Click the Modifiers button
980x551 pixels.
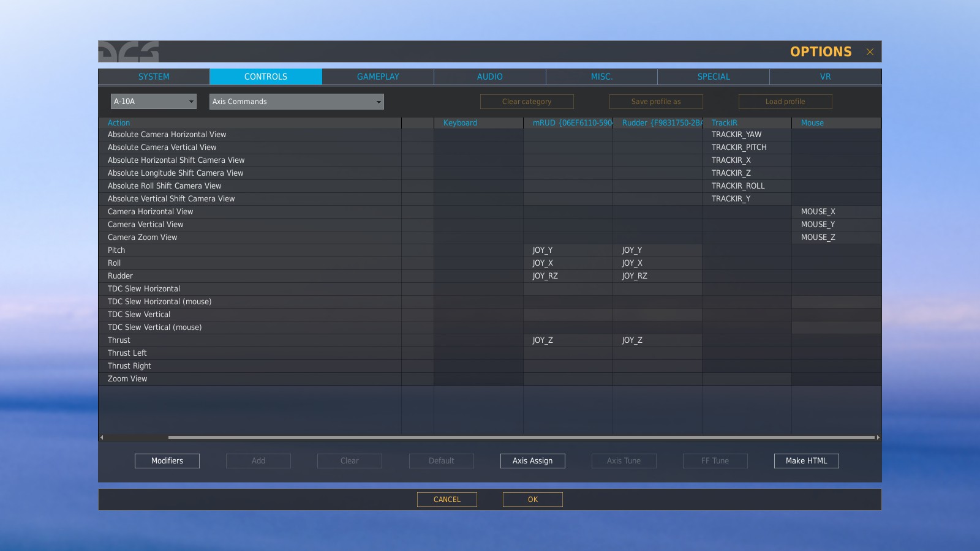[167, 461]
